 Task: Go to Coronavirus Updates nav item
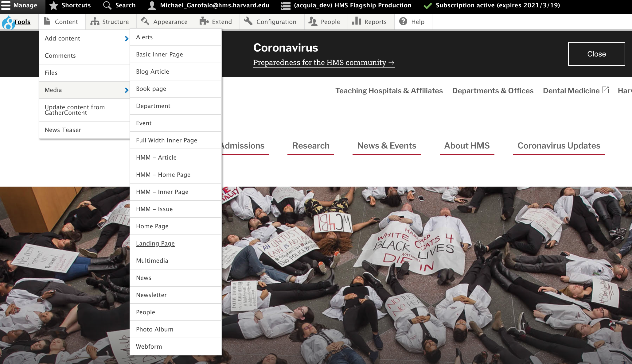559,146
